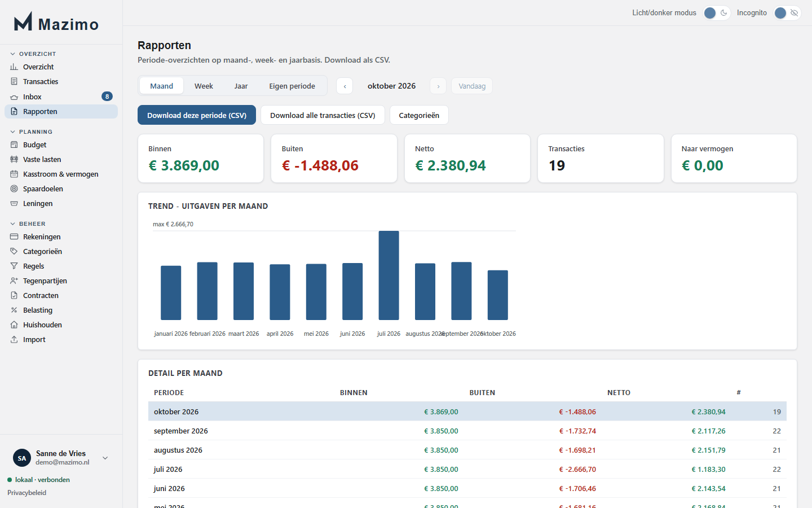Go to the previous month arrow

tap(345, 86)
